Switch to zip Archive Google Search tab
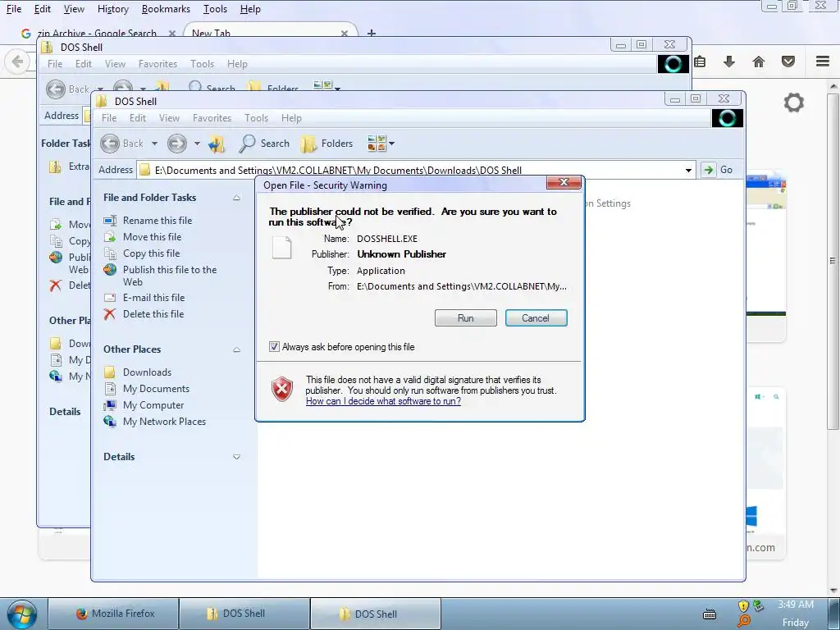This screenshot has width=840, height=630. click(x=98, y=31)
